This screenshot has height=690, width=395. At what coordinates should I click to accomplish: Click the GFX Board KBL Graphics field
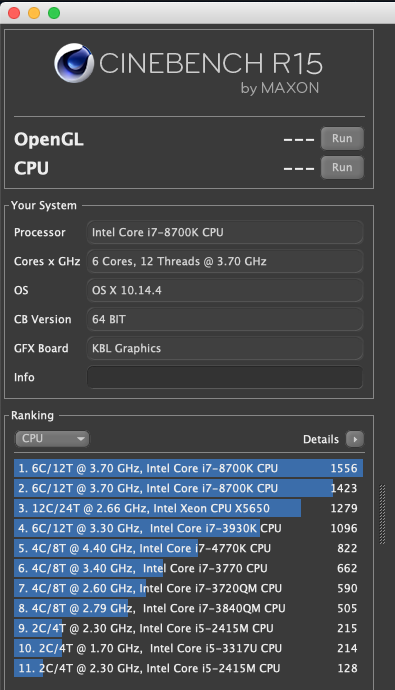(225, 349)
